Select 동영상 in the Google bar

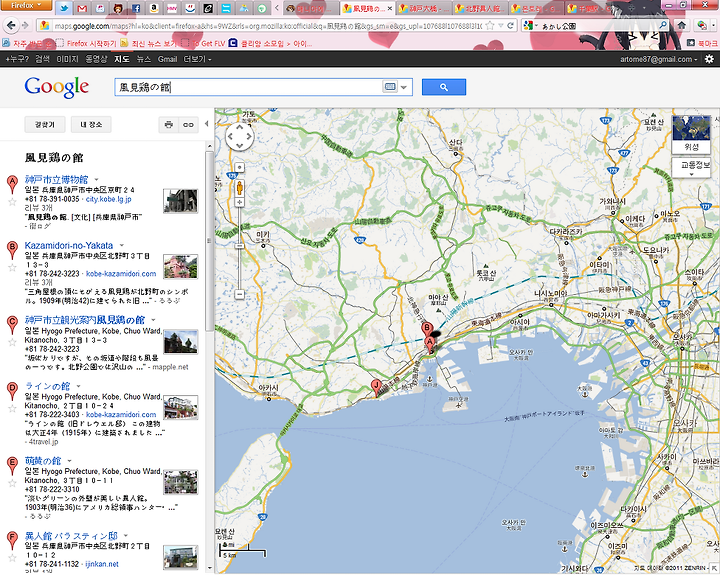[x=96, y=59]
